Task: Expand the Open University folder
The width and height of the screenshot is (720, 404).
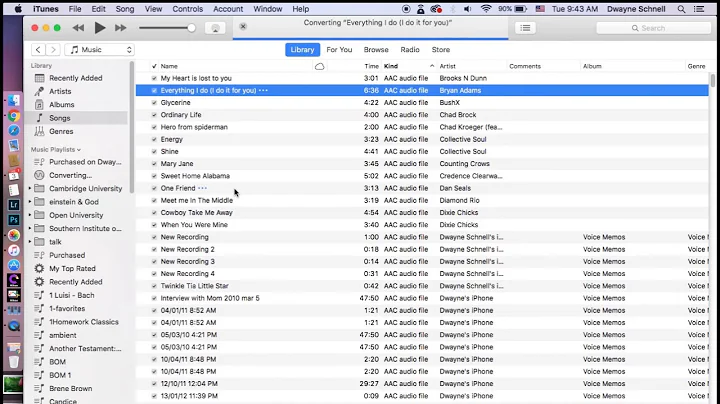Action: click(x=30, y=215)
